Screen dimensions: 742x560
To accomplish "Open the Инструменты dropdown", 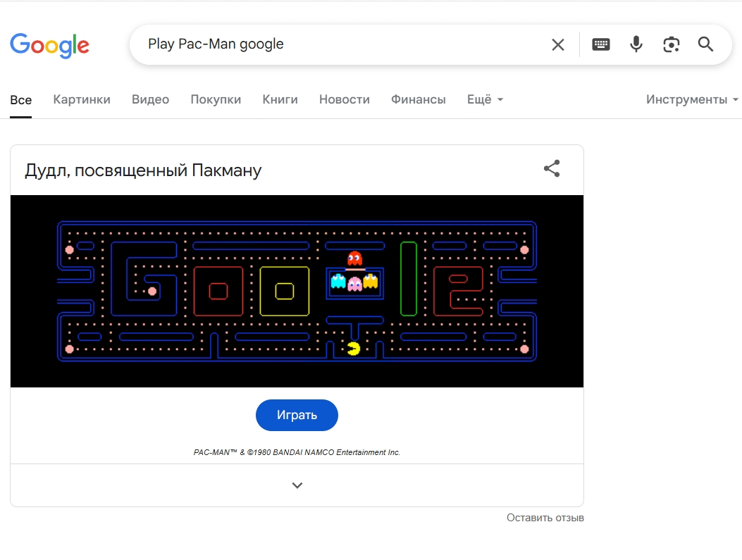I will [692, 99].
